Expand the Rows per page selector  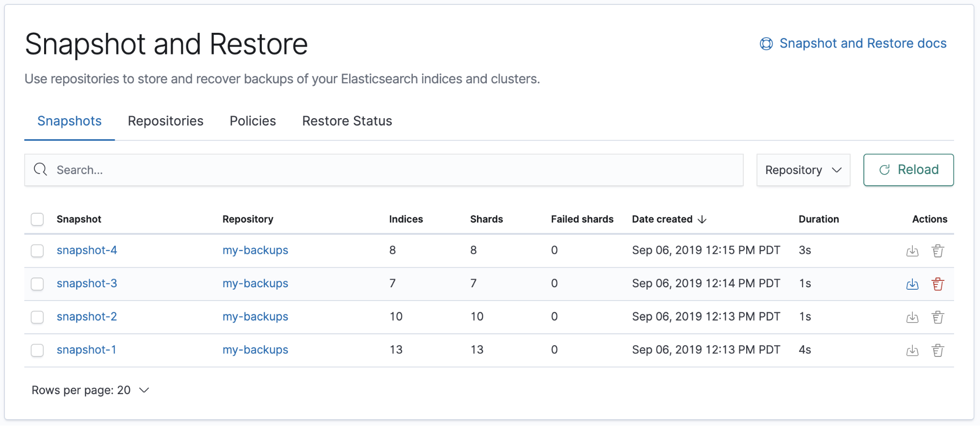click(90, 390)
